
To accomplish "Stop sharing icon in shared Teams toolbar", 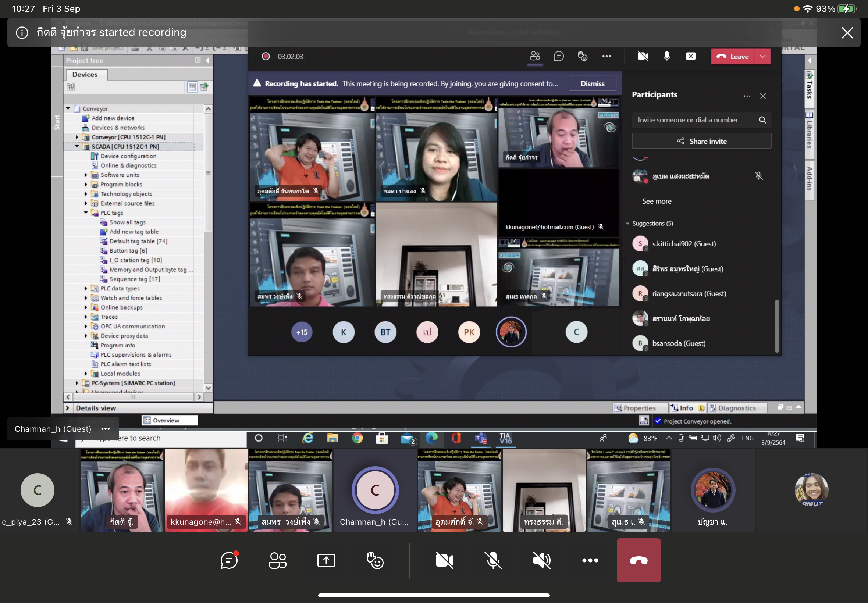I will (x=690, y=56).
